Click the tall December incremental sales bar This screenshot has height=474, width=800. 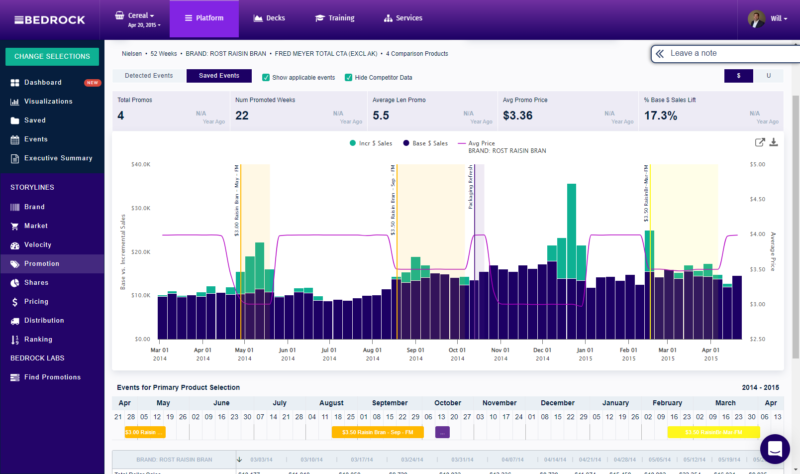pos(571,231)
